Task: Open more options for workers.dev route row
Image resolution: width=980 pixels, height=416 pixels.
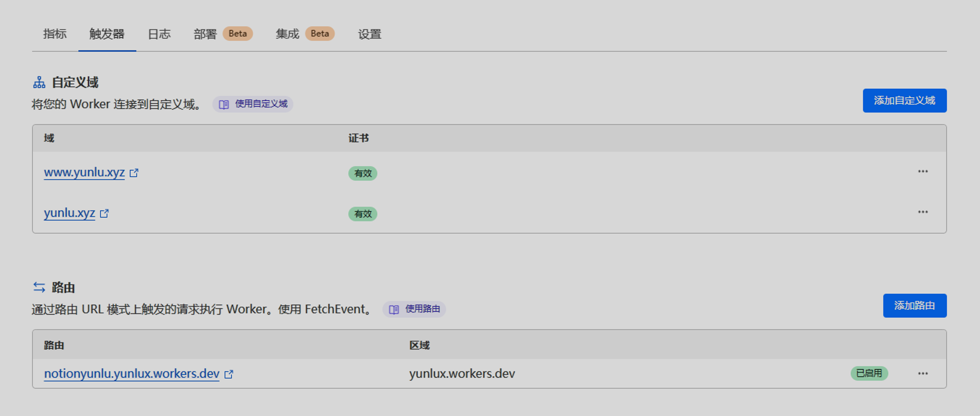Action: (x=923, y=374)
